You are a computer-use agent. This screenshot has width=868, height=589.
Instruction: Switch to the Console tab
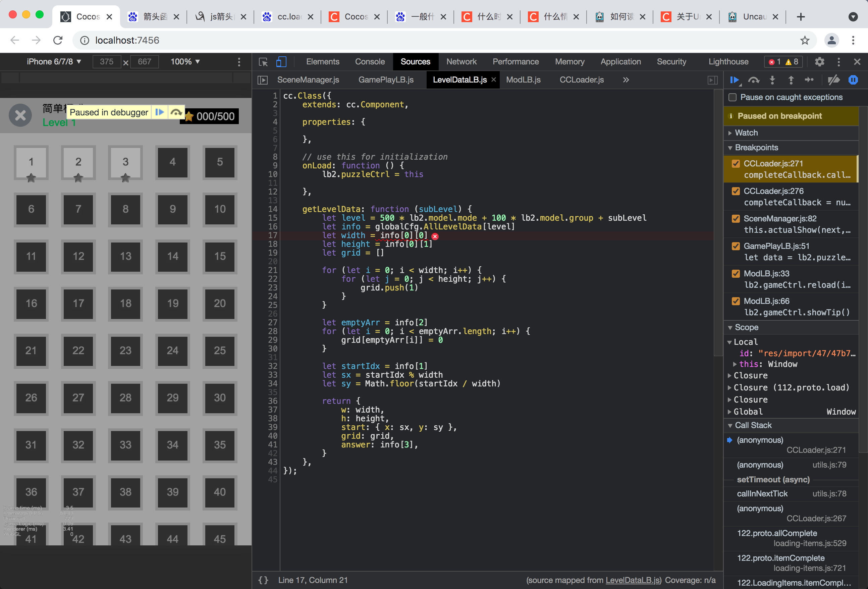(369, 62)
